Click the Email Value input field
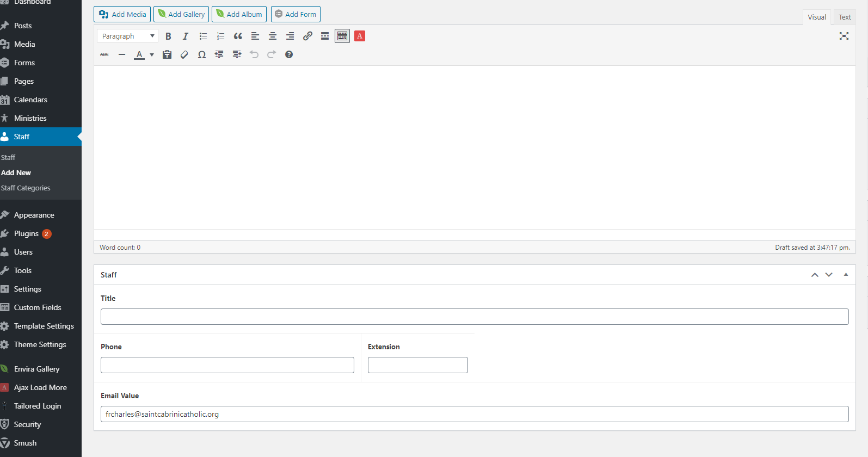Screen dimensions: 868x457 (x=474, y=414)
